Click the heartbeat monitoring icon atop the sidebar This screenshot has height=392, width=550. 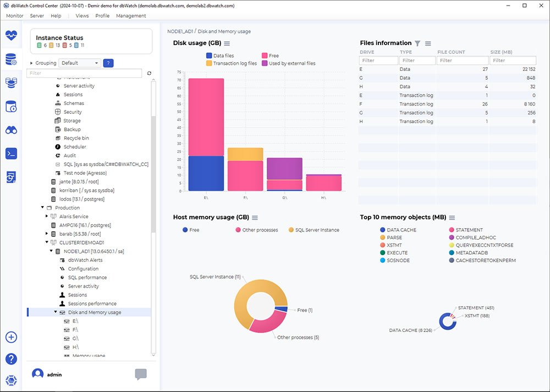pyautogui.click(x=11, y=36)
